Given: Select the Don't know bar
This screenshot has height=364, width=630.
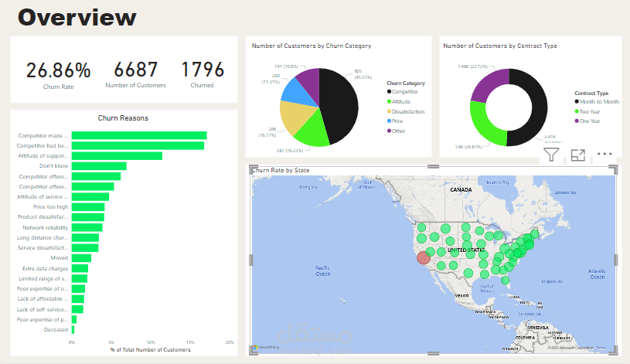Looking at the screenshot, I should click(x=99, y=166).
